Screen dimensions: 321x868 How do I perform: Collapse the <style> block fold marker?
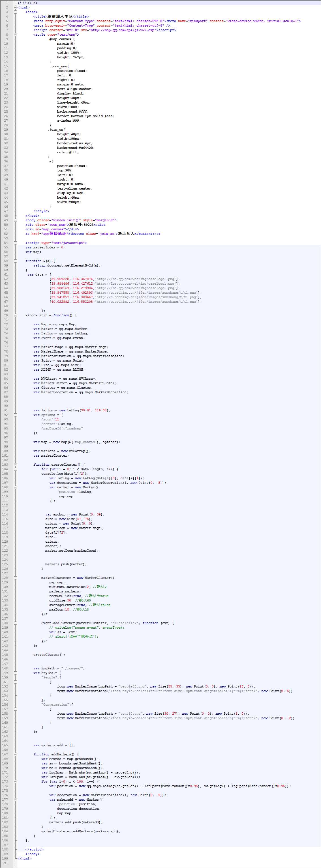pyautogui.click(x=15, y=34)
